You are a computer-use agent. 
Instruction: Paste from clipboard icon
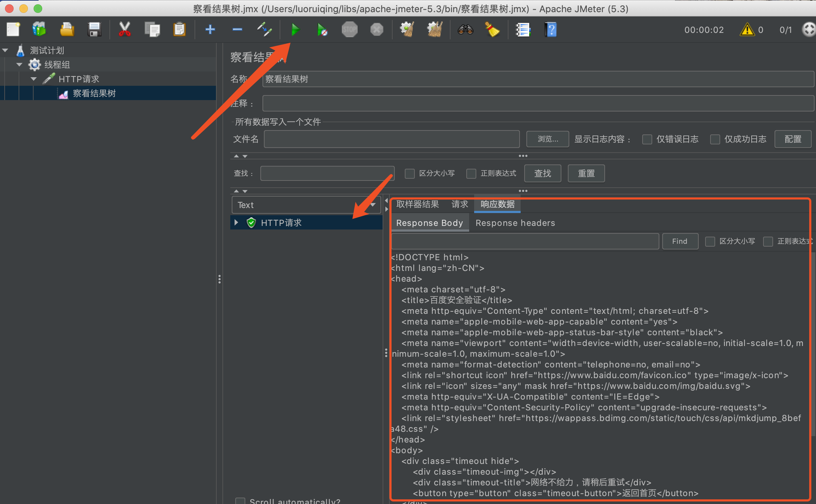coord(179,29)
